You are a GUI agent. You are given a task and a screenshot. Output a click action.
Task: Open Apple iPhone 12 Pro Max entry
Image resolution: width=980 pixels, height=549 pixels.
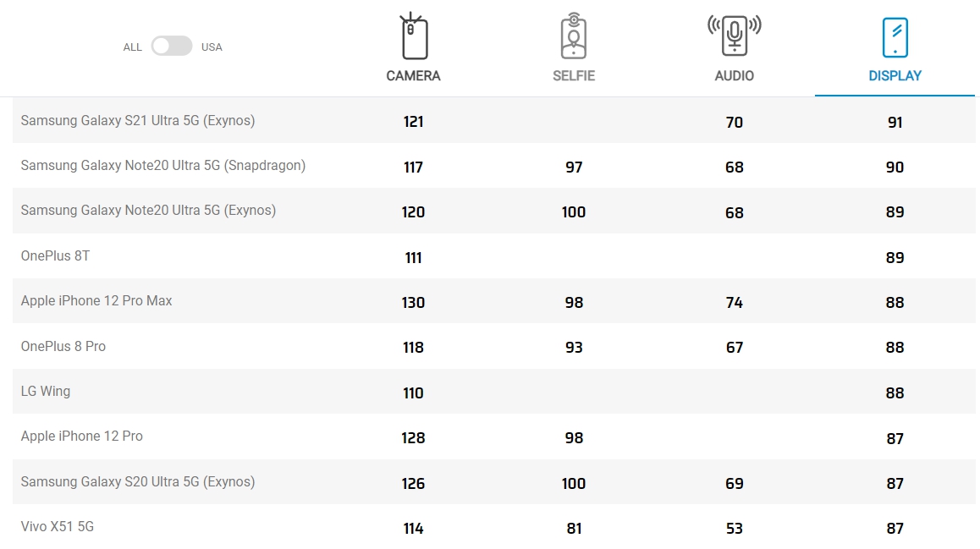coord(96,301)
